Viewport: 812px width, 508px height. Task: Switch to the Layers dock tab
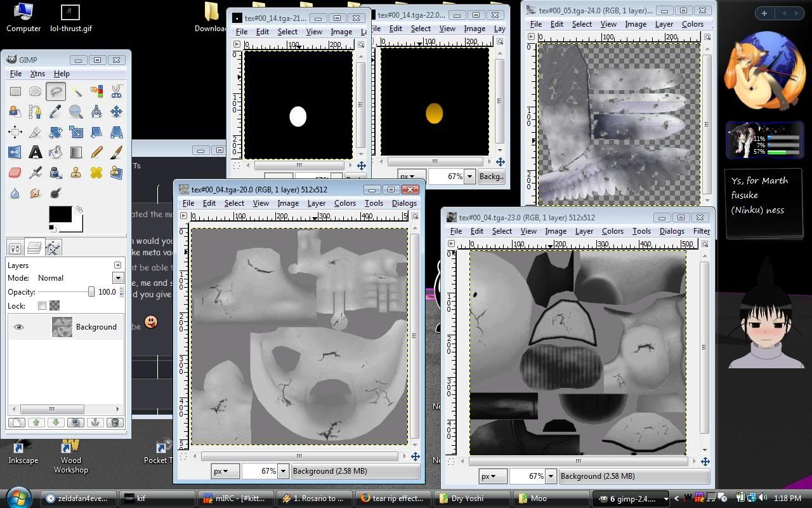pyautogui.click(x=34, y=248)
